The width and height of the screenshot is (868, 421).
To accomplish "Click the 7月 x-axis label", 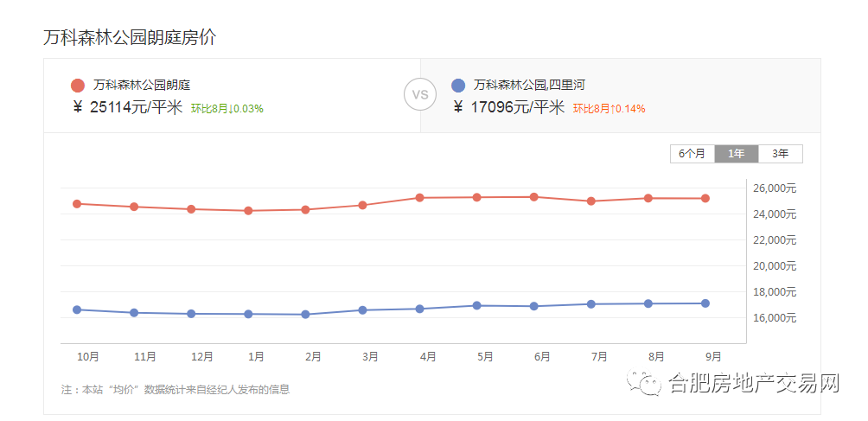I will tap(599, 357).
